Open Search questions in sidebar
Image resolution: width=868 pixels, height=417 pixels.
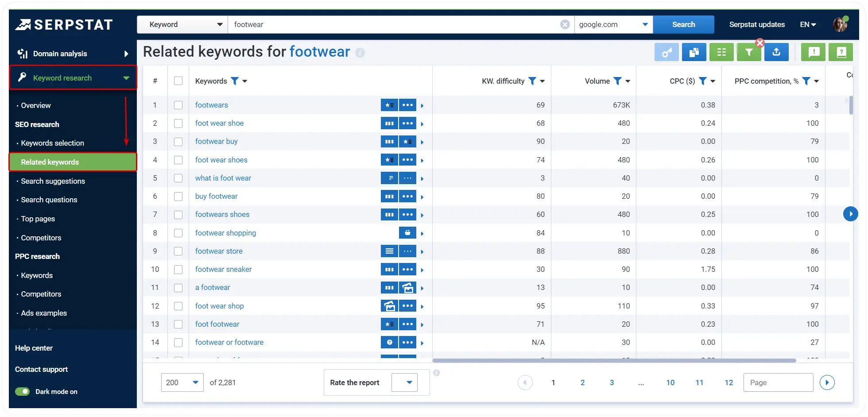point(49,200)
